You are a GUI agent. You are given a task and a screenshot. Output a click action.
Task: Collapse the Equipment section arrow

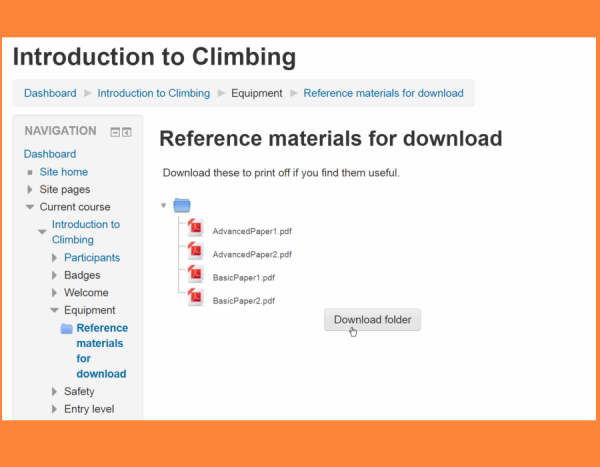click(x=55, y=311)
